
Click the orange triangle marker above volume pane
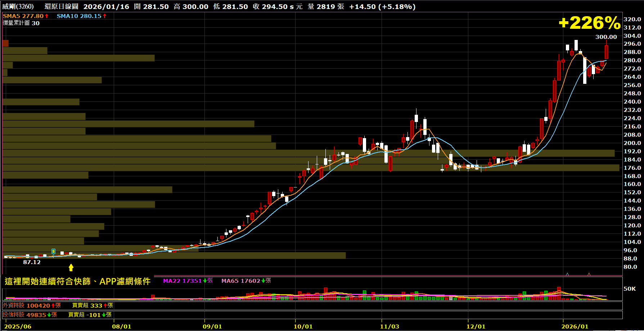tap(589, 274)
